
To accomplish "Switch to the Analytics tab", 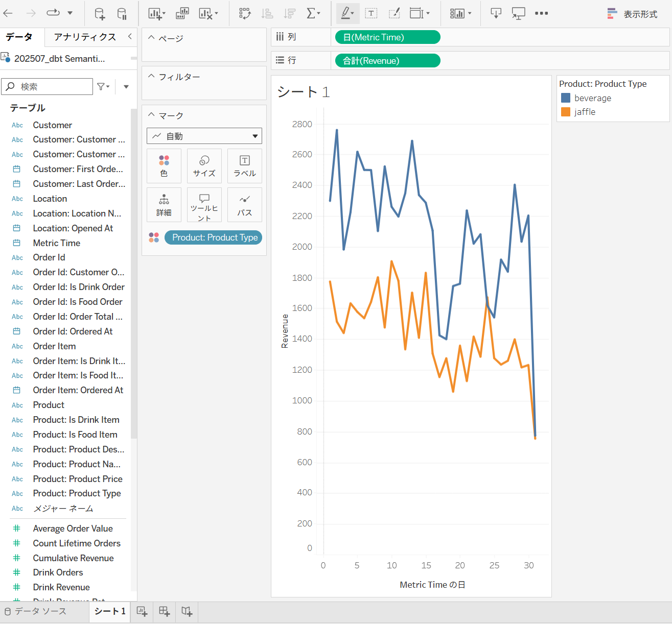I will point(85,37).
